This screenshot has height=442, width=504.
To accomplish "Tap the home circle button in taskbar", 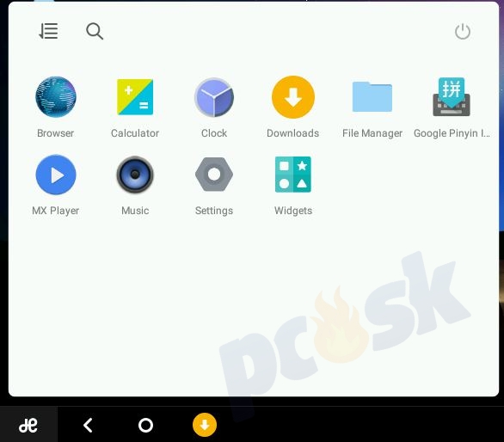I will 145,425.
